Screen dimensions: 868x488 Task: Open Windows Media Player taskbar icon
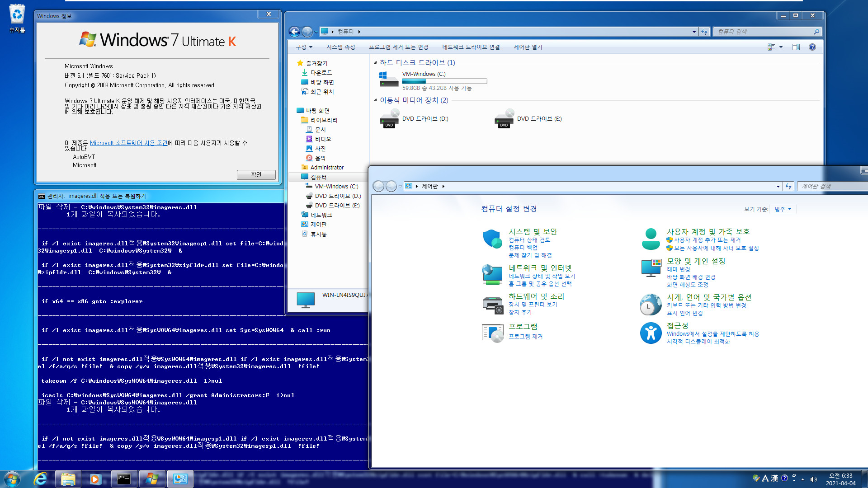95,479
